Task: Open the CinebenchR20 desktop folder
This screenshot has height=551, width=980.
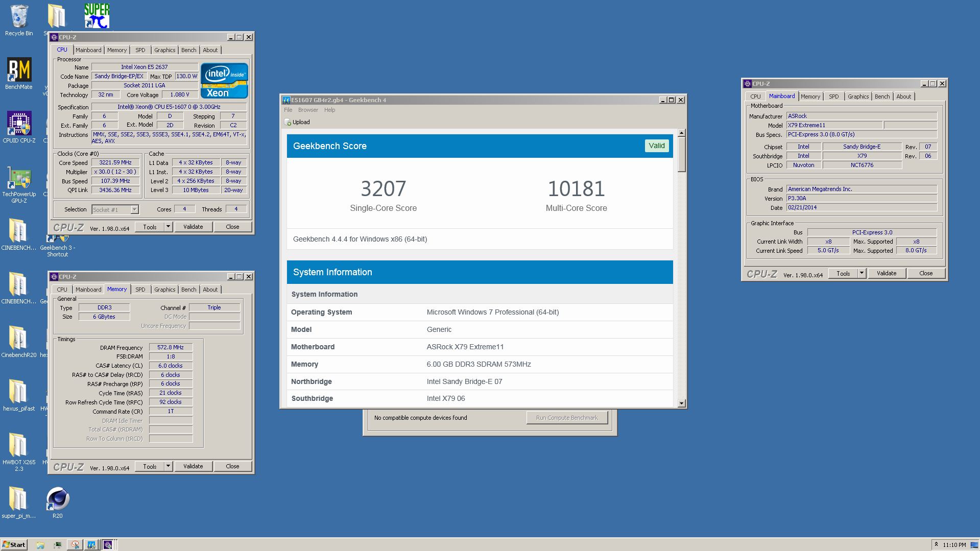Action: pyautogui.click(x=19, y=342)
